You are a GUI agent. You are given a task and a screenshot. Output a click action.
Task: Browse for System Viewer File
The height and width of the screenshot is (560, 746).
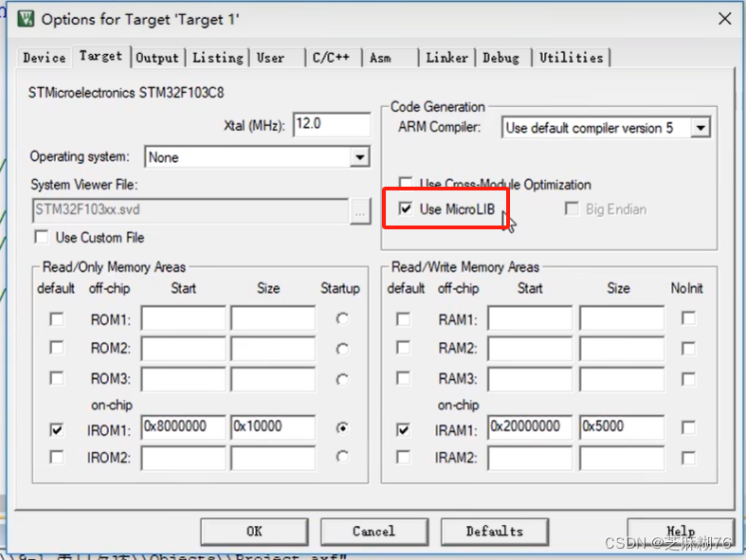pyautogui.click(x=360, y=210)
